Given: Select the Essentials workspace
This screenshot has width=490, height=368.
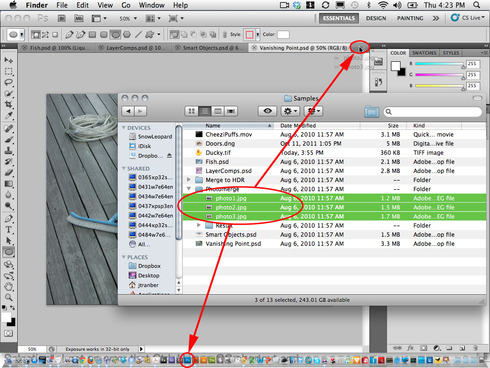Looking at the screenshot, I should (339, 18).
